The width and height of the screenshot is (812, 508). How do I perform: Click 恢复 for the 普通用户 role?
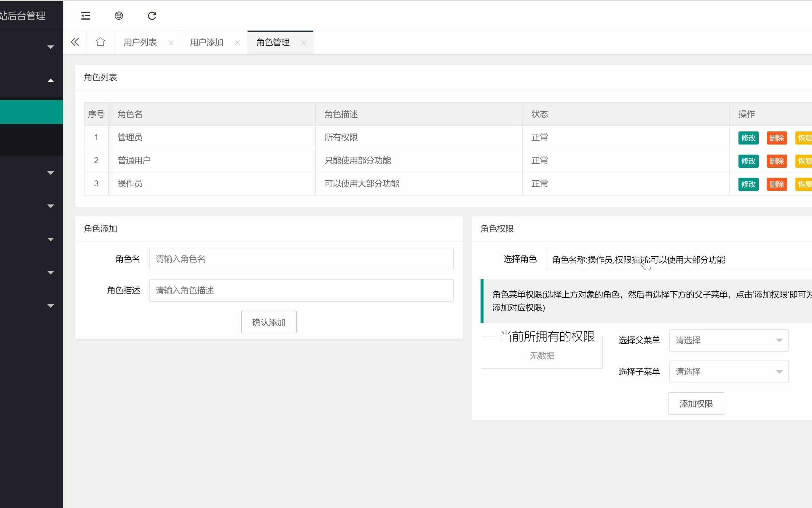(x=804, y=161)
